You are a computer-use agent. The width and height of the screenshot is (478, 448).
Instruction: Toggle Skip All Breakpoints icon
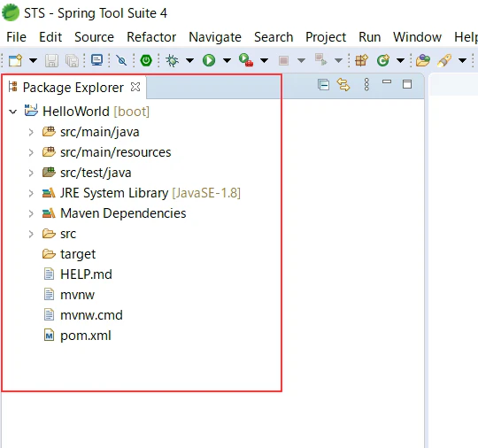coord(121,60)
